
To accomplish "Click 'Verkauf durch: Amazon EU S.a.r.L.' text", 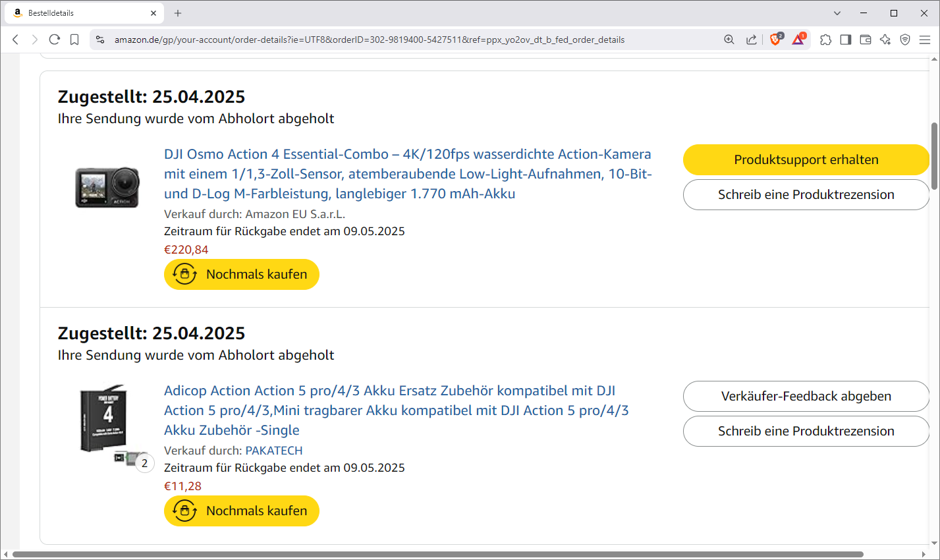I will click(x=255, y=214).
